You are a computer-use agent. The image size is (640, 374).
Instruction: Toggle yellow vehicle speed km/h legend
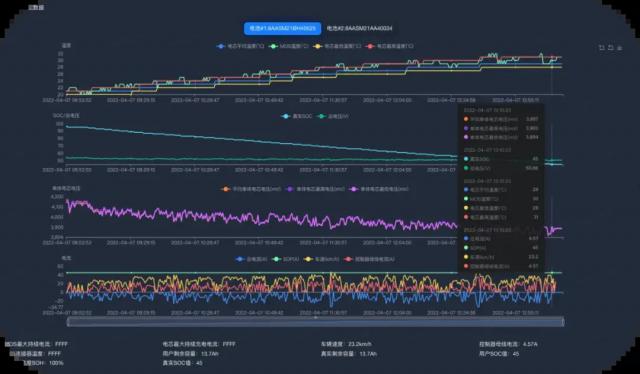pyautogui.click(x=322, y=259)
